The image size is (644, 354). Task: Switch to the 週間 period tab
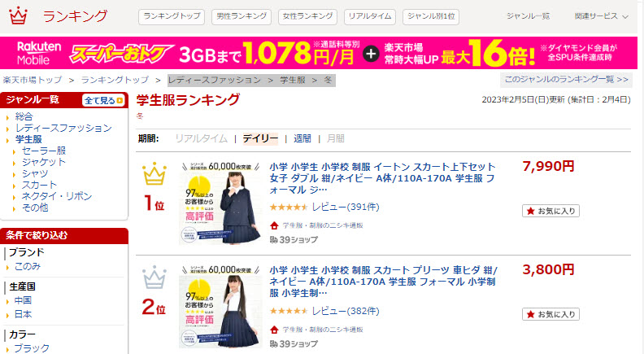[x=302, y=138]
